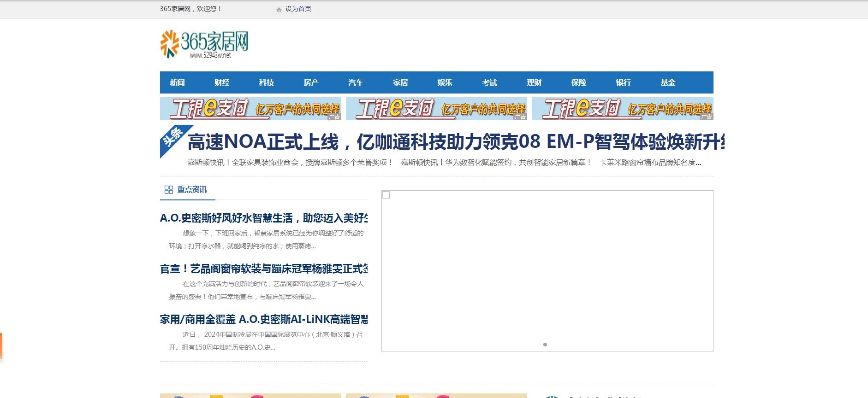Select 科技 in the navigation bar

[x=267, y=82]
